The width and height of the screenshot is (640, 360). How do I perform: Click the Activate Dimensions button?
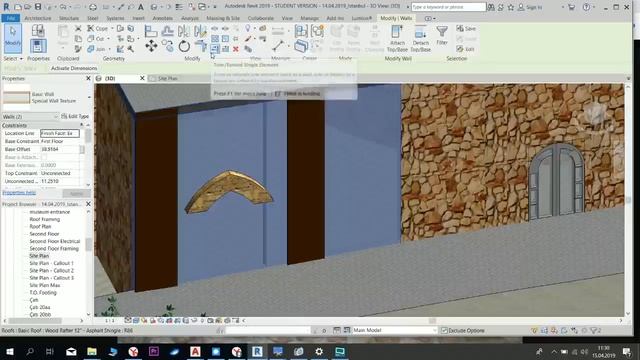74,69
